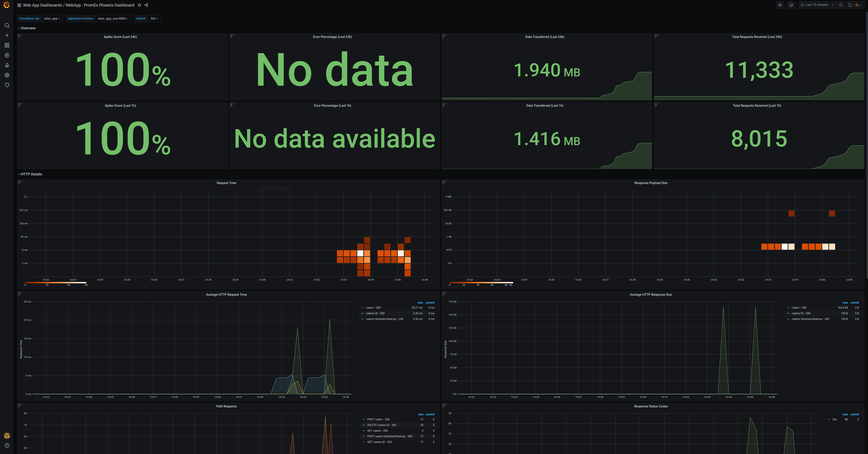
Task: Navigate to the Web App Dashboards breadcrumb link
Action: pyautogui.click(x=41, y=5)
